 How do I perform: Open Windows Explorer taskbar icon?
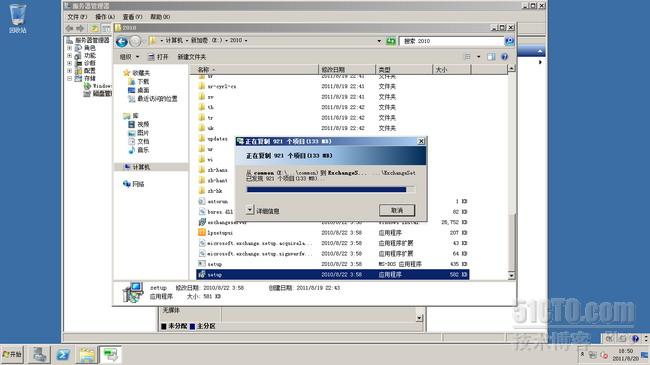point(87,355)
